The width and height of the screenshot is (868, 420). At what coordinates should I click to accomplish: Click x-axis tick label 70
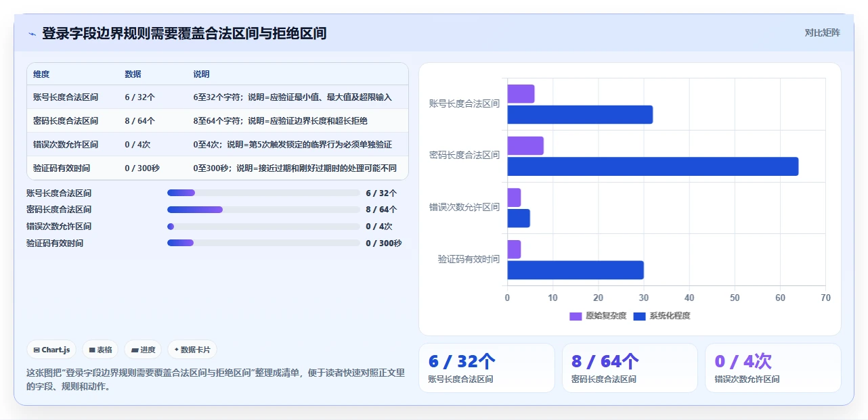(x=825, y=298)
